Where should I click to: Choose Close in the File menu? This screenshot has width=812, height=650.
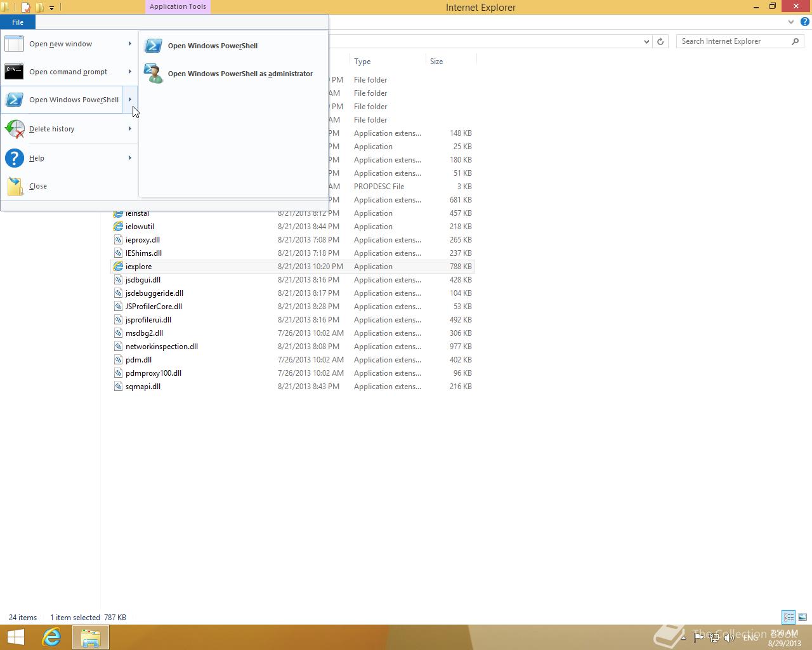coord(69,186)
